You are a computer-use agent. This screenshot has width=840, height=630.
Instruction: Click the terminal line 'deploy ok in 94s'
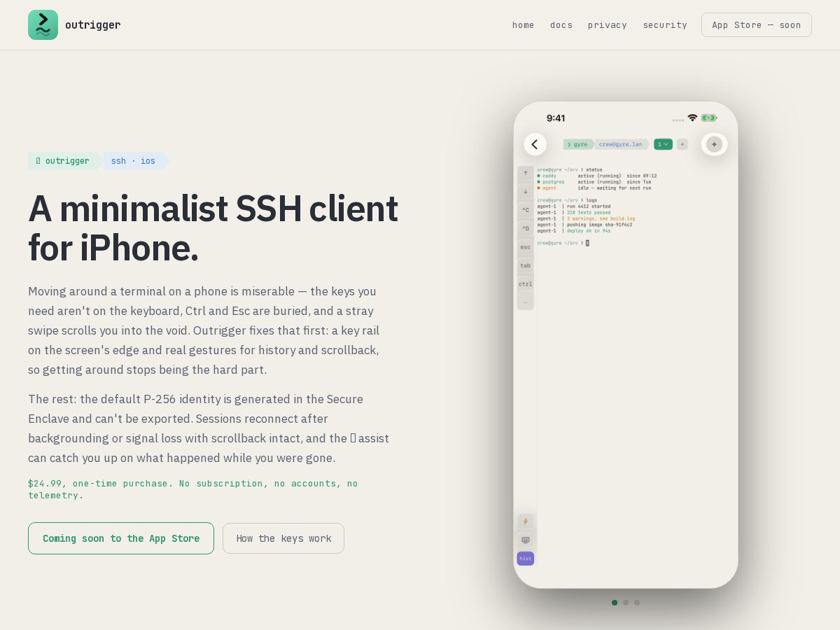pos(589,230)
